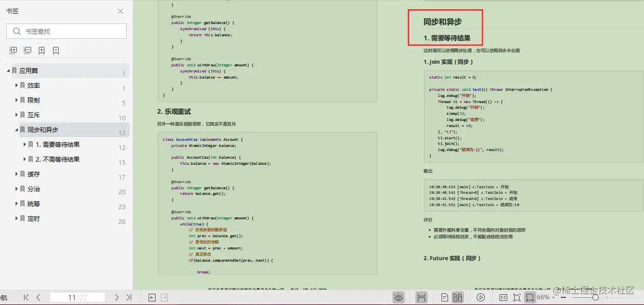
Task: Add a new bookmark icon
Action: [x=42, y=50]
